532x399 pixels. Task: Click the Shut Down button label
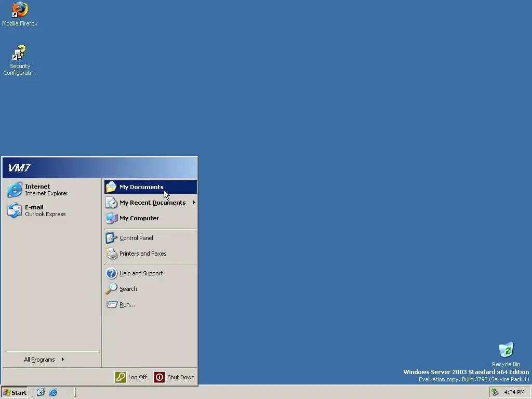(x=181, y=377)
